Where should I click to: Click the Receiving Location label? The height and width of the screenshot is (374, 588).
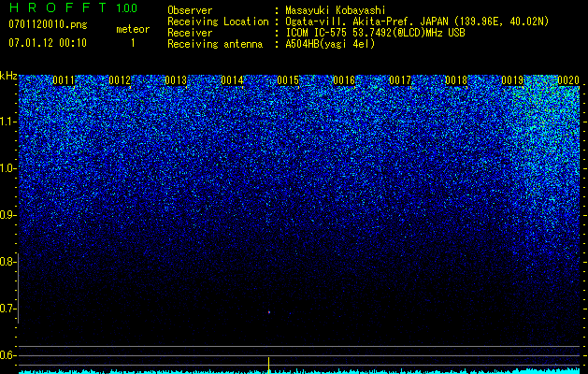[218, 22]
